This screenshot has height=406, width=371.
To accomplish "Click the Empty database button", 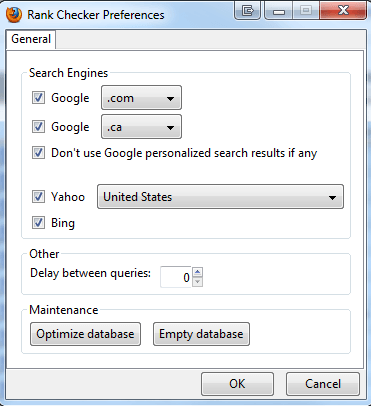I will (201, 334).
